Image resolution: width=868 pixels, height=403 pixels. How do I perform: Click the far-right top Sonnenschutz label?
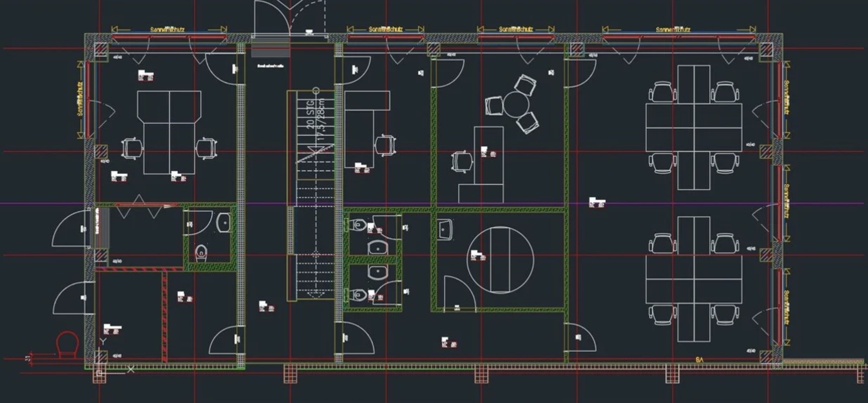coord(673,30)
